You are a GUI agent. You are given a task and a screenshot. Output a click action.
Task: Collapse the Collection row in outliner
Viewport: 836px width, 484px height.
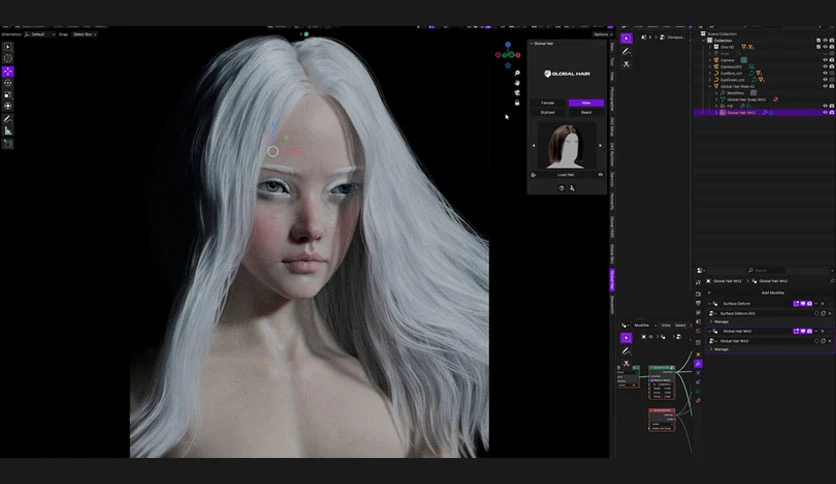704,41
